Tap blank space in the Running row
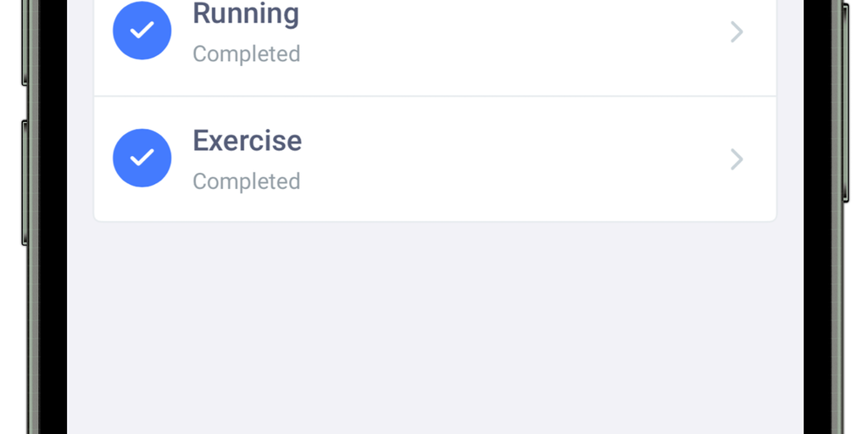The height and width of the screenshot is (434, 868). click(x=509, y=34)
